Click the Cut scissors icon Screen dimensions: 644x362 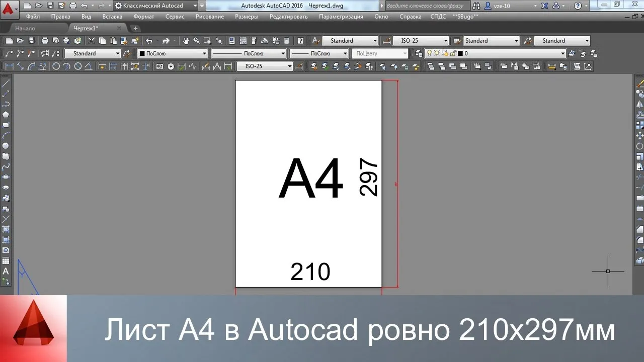[92, 41]
